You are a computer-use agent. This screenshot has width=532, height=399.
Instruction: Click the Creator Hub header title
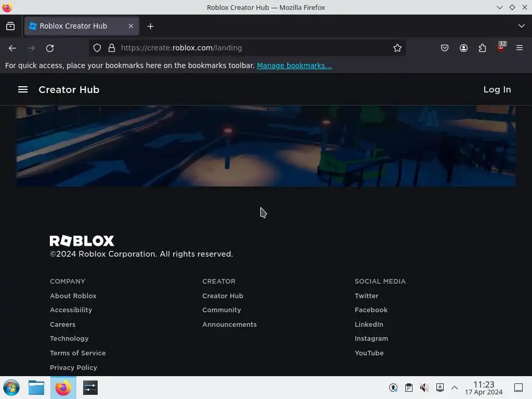[69, 89]
